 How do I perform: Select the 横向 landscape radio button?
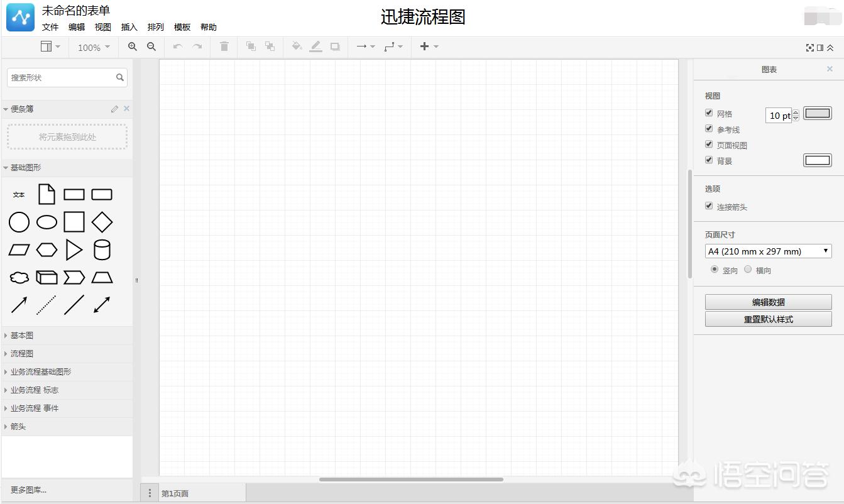click(x=748, y=269)
